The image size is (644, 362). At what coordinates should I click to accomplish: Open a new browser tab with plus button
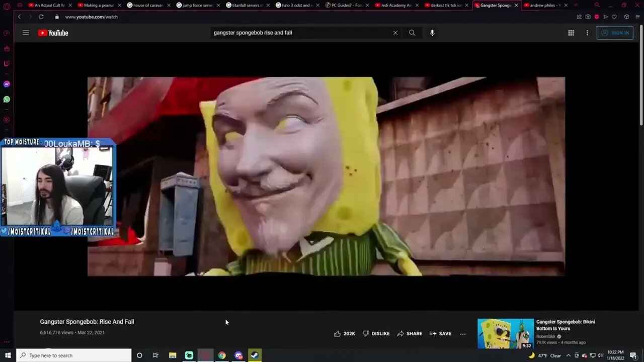click(x=576, y=5)
